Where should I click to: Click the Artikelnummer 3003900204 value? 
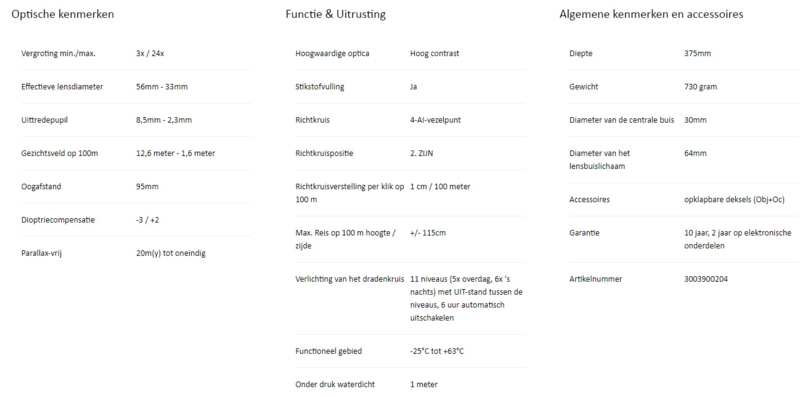tap(706, 279)
